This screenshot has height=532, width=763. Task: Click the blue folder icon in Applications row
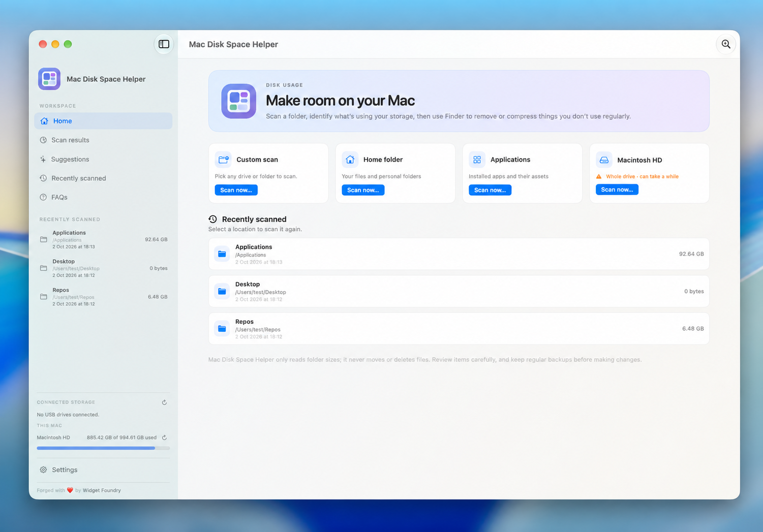(222, 254)
